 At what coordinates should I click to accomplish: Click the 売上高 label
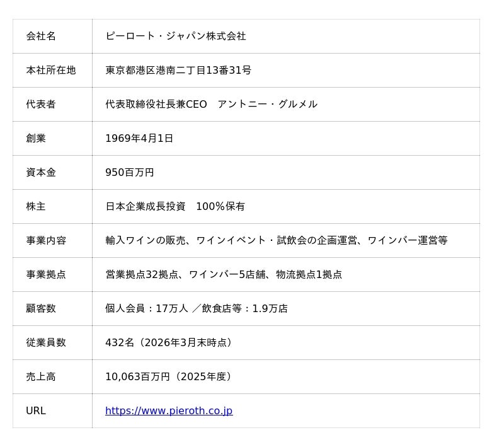(41, 377)
